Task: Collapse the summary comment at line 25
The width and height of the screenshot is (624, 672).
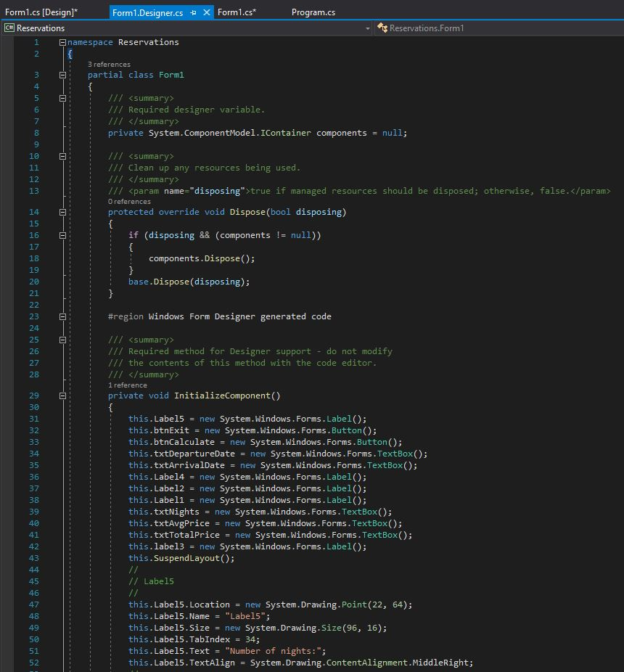Action: [x=62, y=340]
